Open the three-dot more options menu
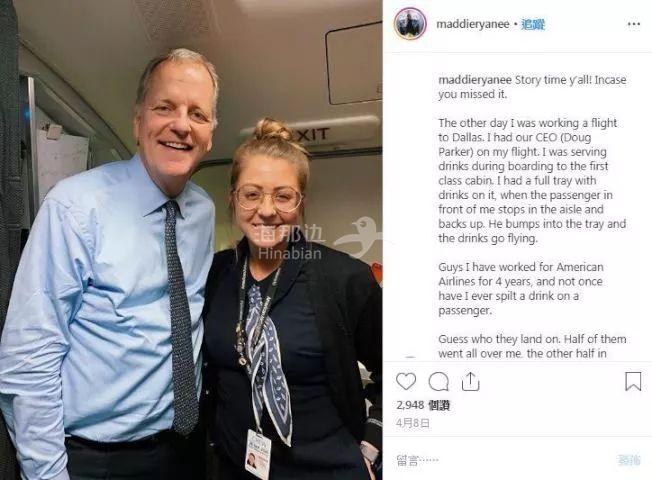This screenshot has width=652, height=480. click(634, 24)
